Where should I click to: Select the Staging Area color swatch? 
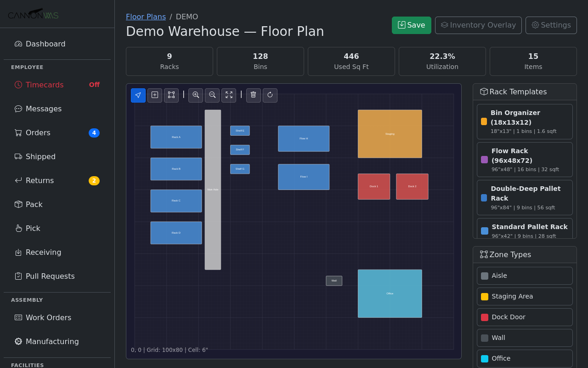[x=484, y=296]
